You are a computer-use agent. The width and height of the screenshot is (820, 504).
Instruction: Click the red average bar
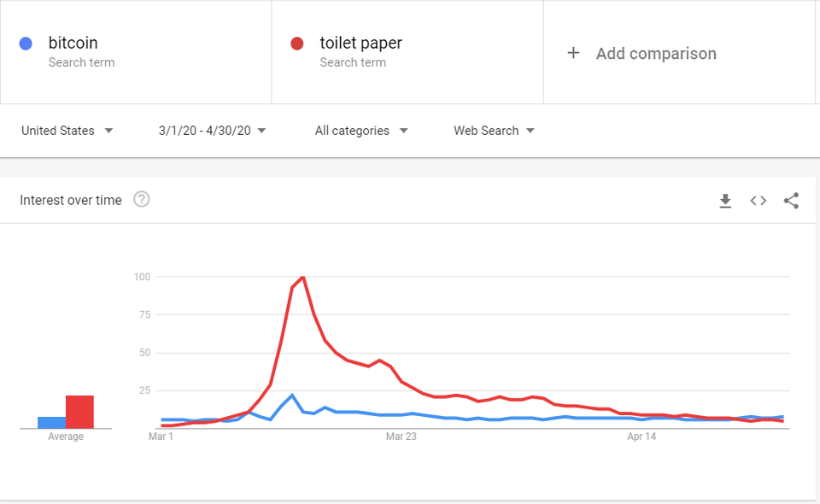tap(79, 412)
